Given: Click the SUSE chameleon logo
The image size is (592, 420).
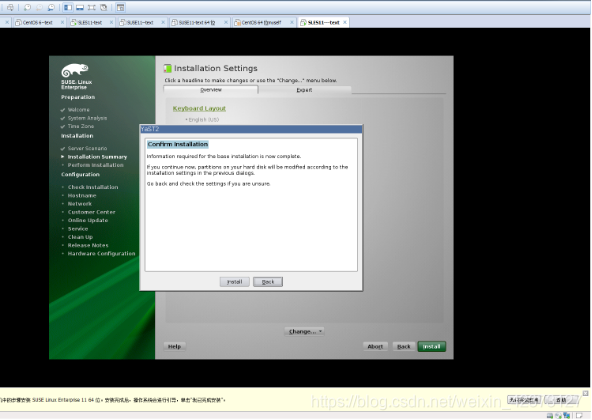Looking at the screenshot, I should 75,70.
